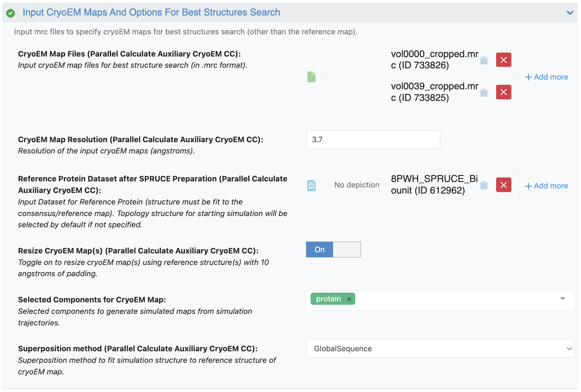The height and width of the screenshot is (392, 581).
Task: Open the GlobalSequence superposition method dropdown
Action: (x=440, y=349)
